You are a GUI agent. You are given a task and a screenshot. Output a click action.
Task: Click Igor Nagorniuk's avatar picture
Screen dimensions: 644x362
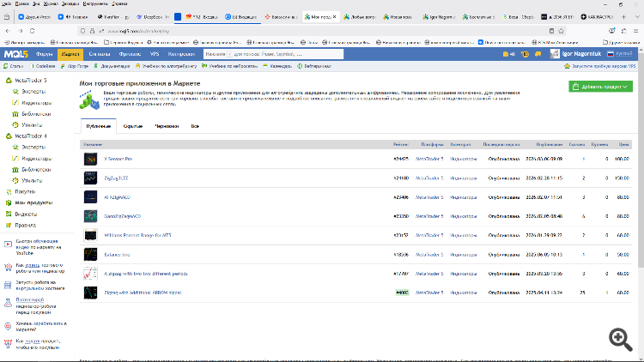(555, 54)
